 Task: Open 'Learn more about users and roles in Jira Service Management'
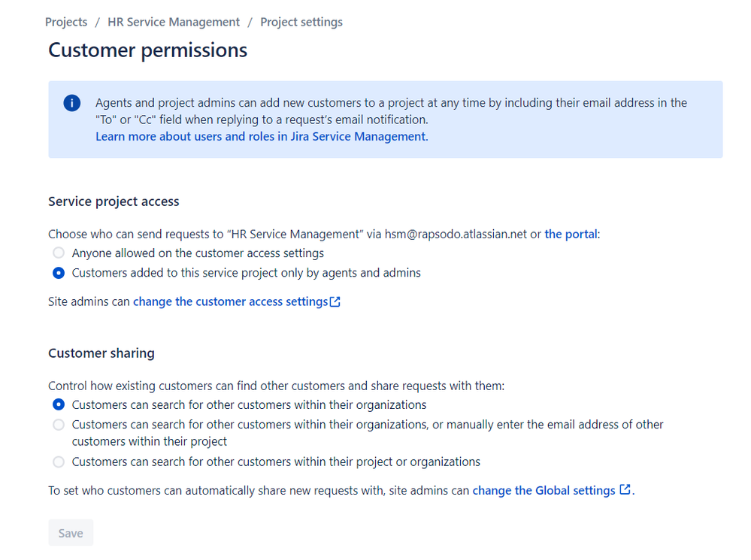click(x=260, y=136)
